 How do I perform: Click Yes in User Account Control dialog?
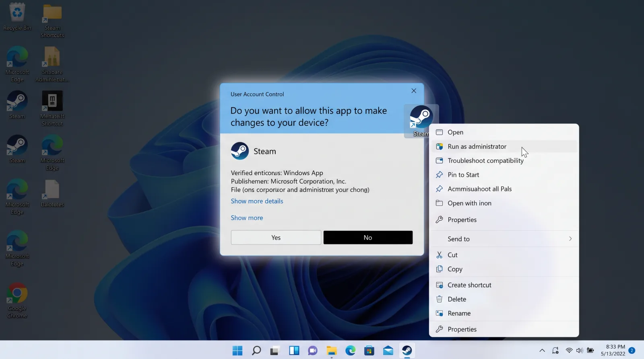pos(276,238)
